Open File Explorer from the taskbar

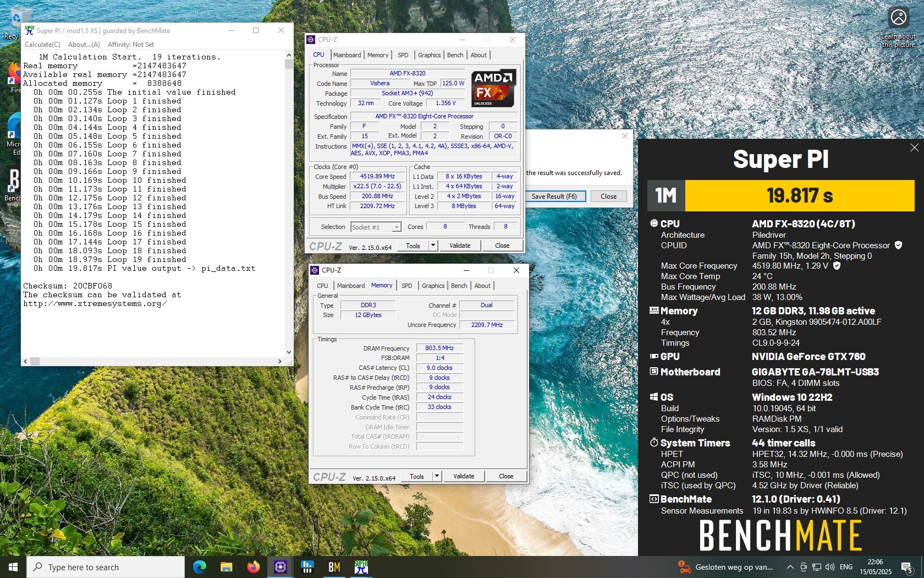pos(226,566)
